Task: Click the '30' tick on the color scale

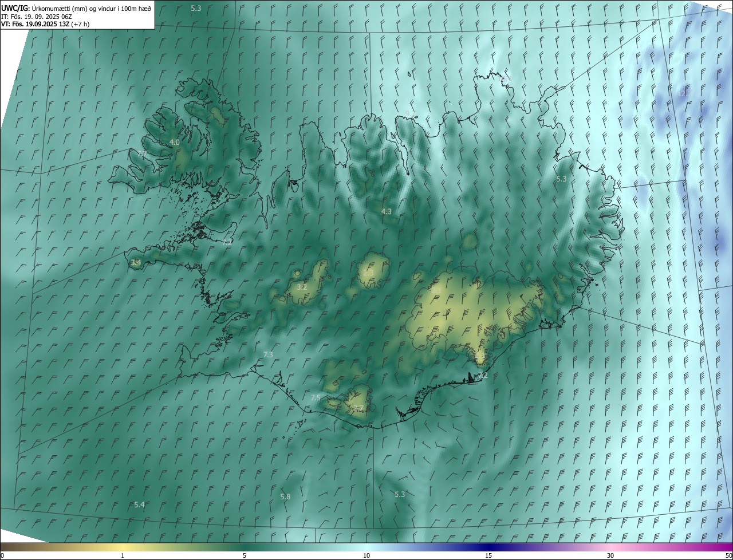Action: click(610, 555)
